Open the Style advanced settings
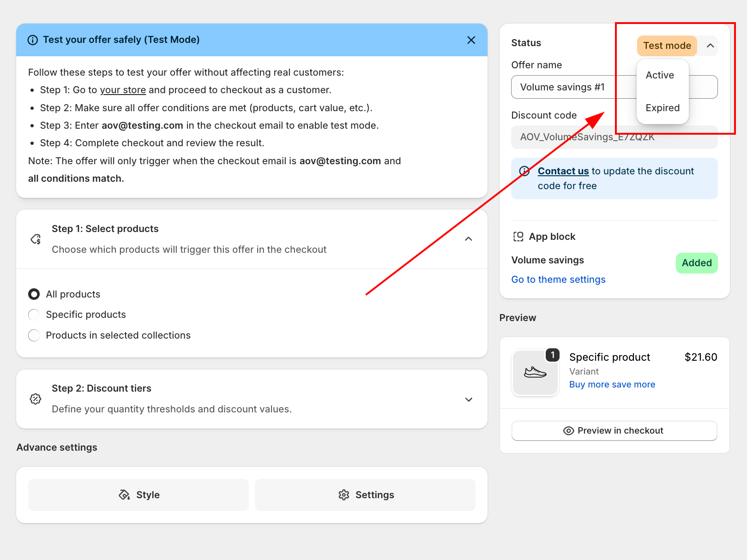The image size is (747, 560). [x=139, y=495]
